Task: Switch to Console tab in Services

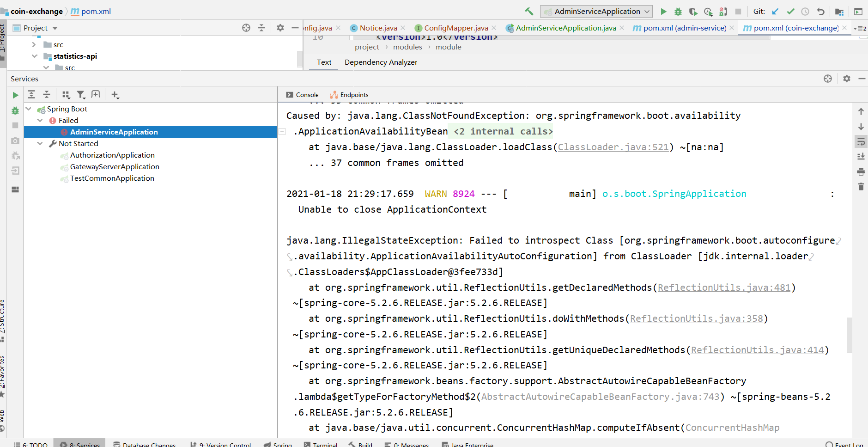Action: pyautogui.click(x=302, y=95)
